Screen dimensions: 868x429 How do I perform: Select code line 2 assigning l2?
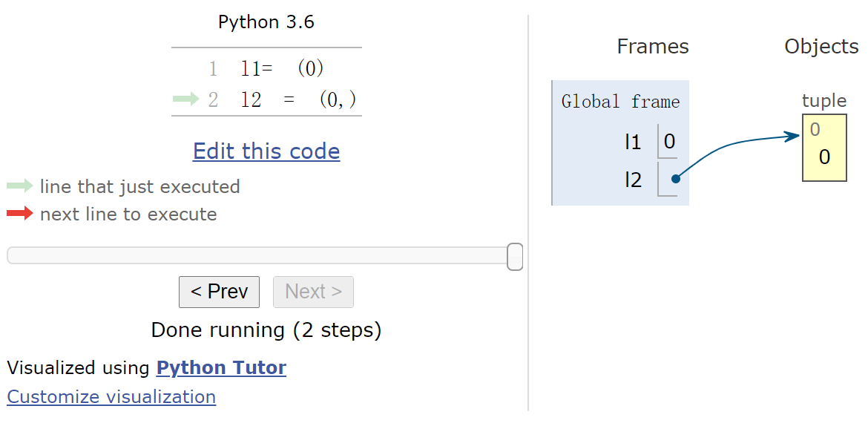[x=298, y=99]
